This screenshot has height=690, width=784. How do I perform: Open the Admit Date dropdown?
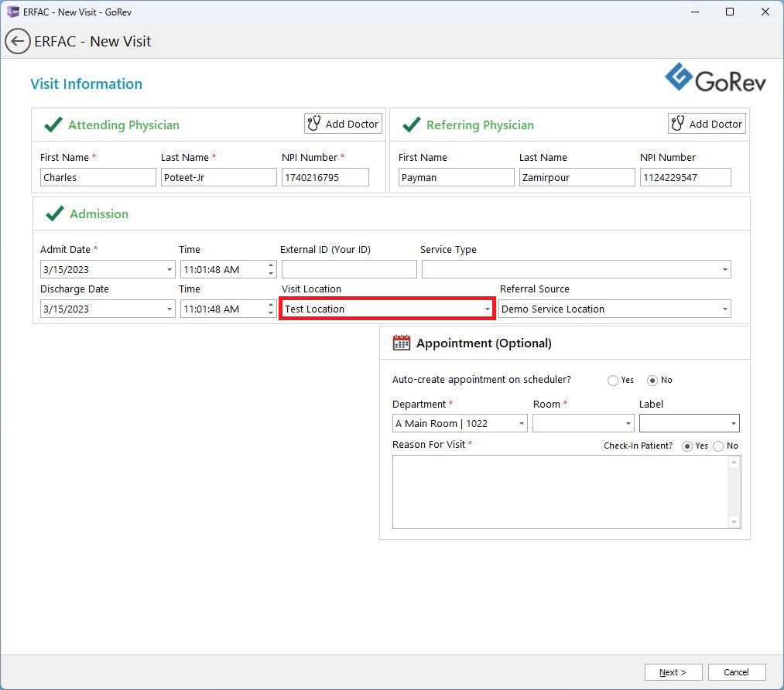(169, 269)
